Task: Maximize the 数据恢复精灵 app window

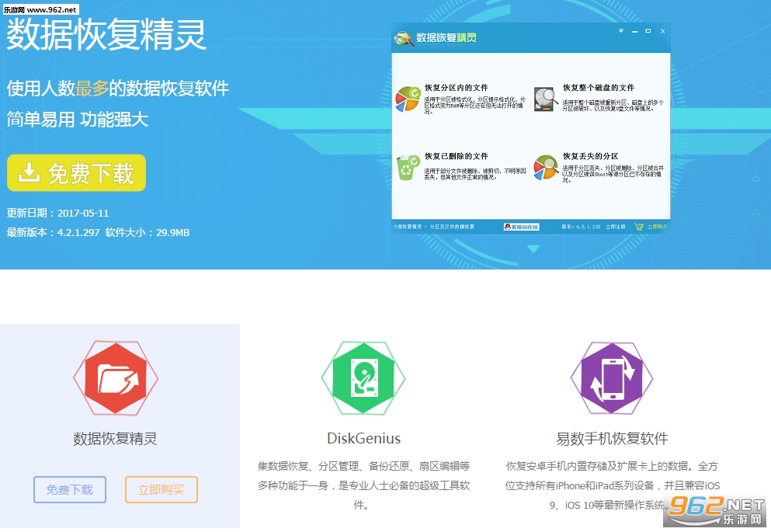Action: (648, 31)
